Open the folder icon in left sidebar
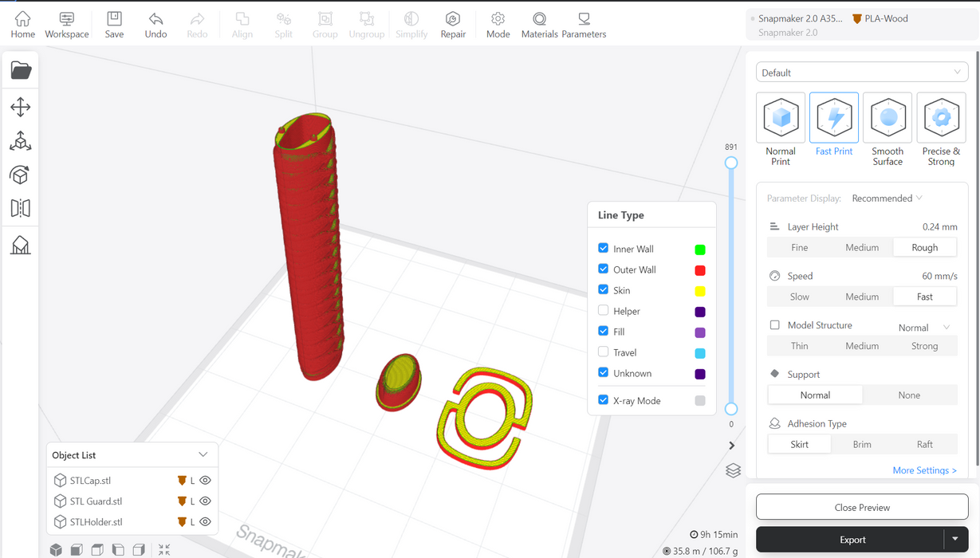980x558 pixels. click(x=21, y=70)
